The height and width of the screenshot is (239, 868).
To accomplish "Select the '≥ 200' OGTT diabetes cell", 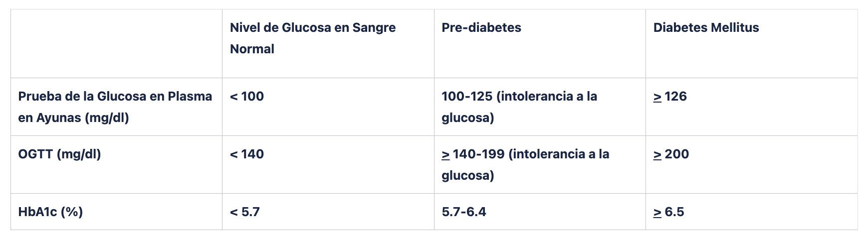I will click(x=671, y=154).
